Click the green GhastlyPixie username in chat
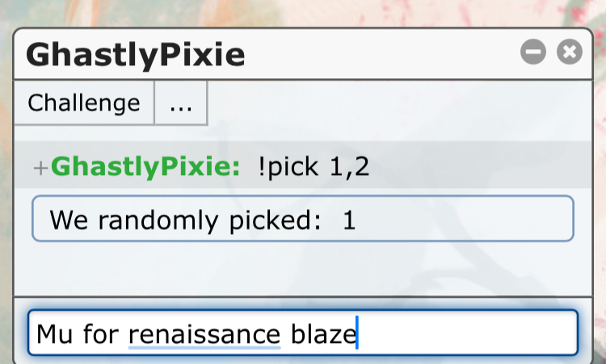 point(144,167)
